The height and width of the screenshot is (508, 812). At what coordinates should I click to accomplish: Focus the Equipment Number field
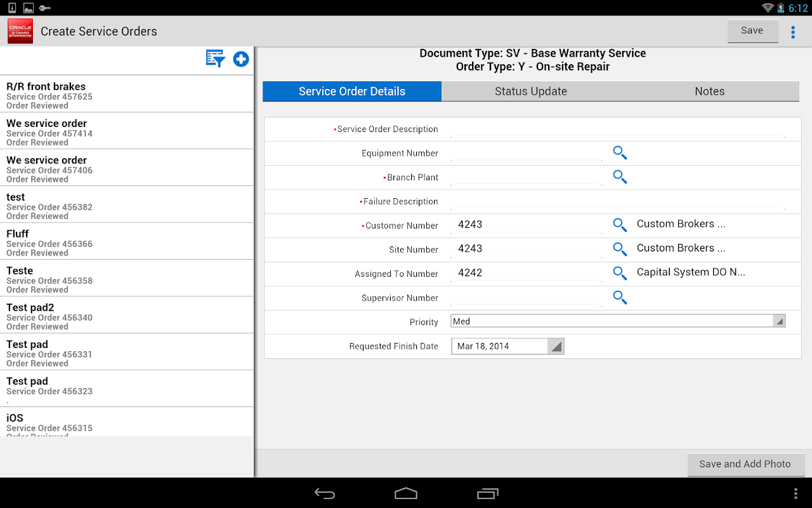(527, 153)
